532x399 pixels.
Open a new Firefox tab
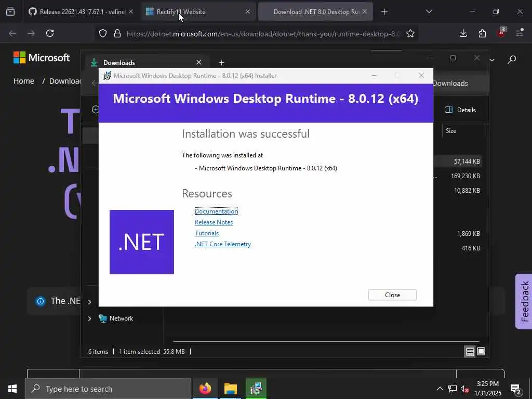tap(384, 12)
